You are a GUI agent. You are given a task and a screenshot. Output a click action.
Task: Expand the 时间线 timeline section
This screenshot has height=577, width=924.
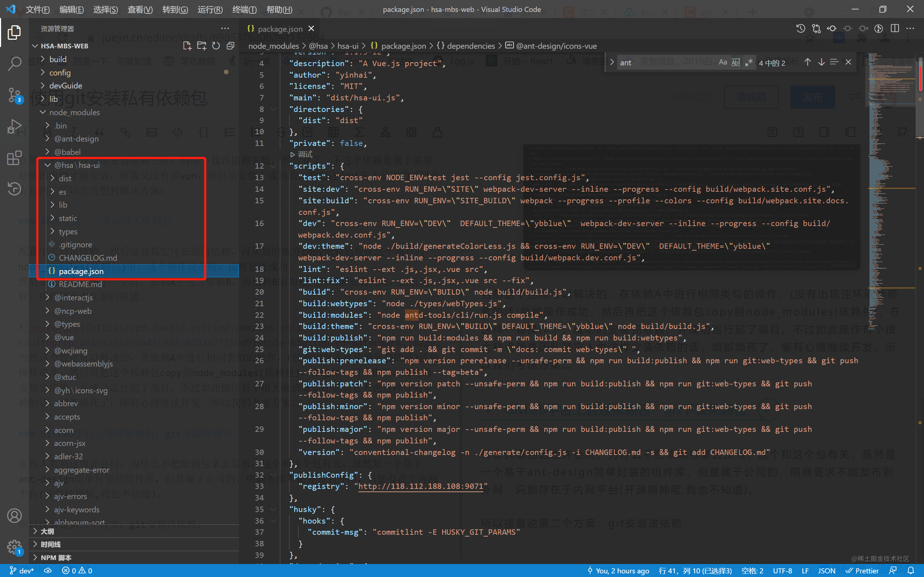50,545
